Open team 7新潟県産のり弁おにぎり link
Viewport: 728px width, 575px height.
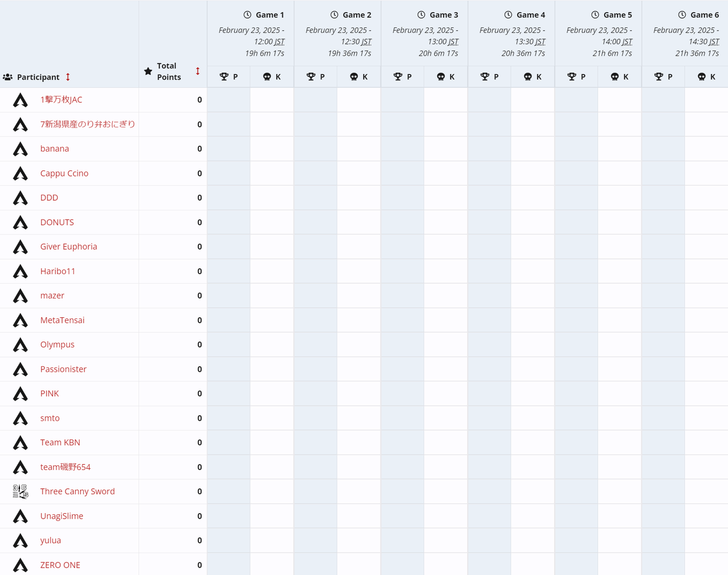[88, 124]
